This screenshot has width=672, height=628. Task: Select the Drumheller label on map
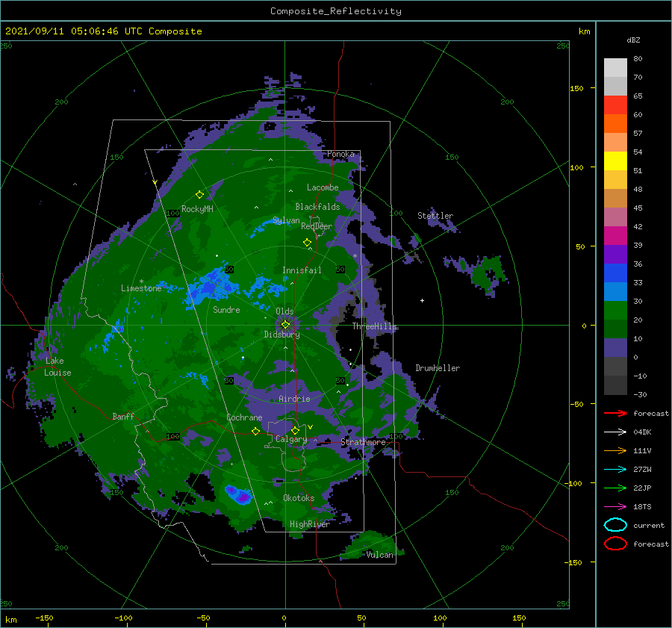(438, 368)
